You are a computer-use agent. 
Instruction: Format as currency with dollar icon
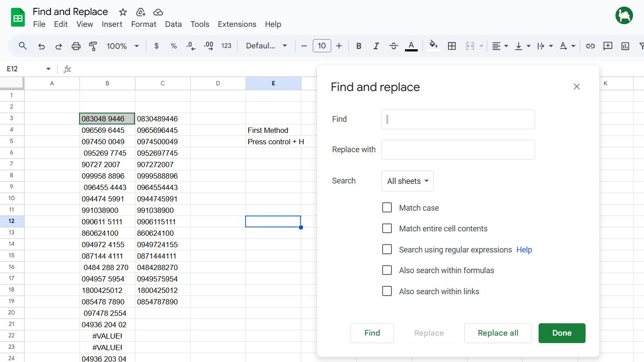pyautogui.click(x=156, y=46)
